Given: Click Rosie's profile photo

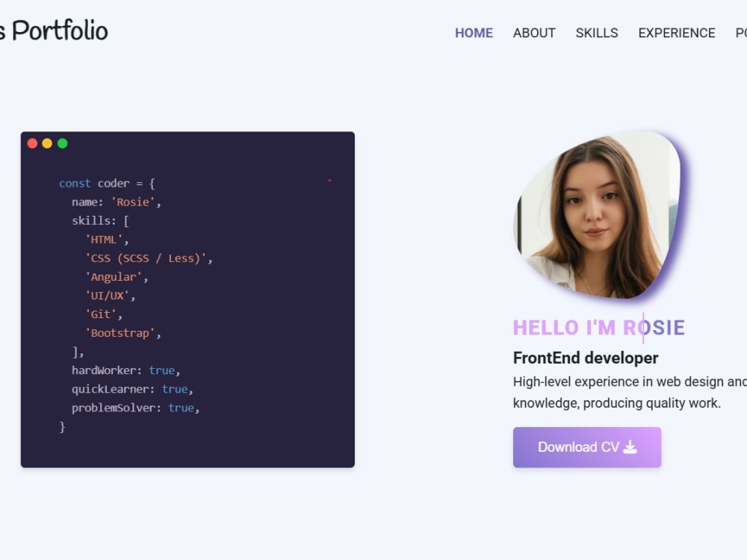Looking at the screenshot, I should tap(598, 215).
